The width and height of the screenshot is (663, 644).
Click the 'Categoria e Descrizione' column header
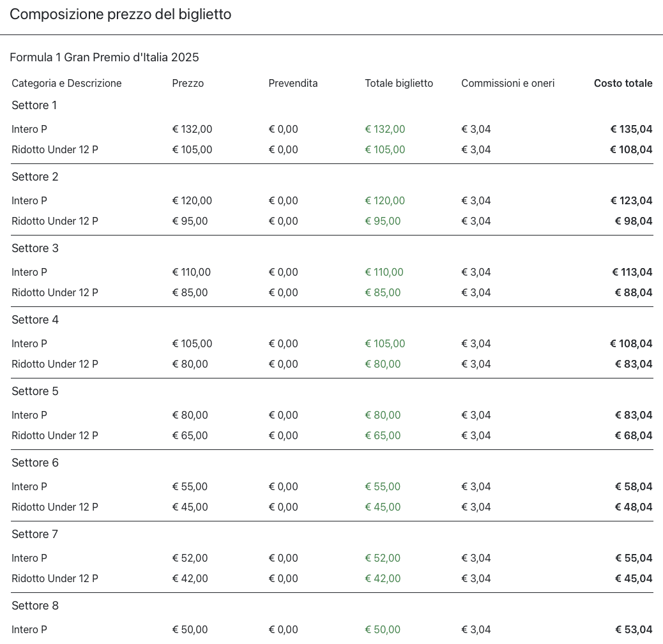(66, 83)
